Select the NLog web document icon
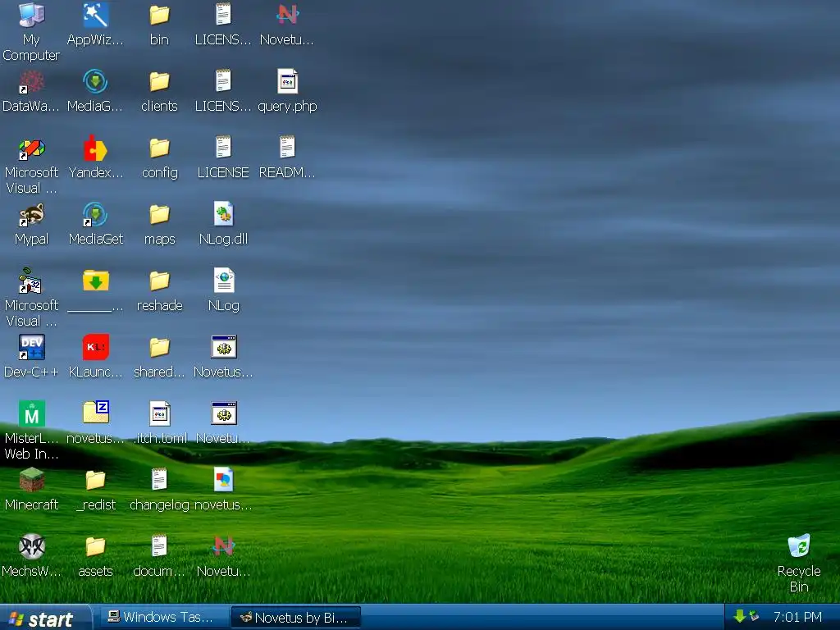Viewport: 840px width, 630px height. click(x=223, y=281)
